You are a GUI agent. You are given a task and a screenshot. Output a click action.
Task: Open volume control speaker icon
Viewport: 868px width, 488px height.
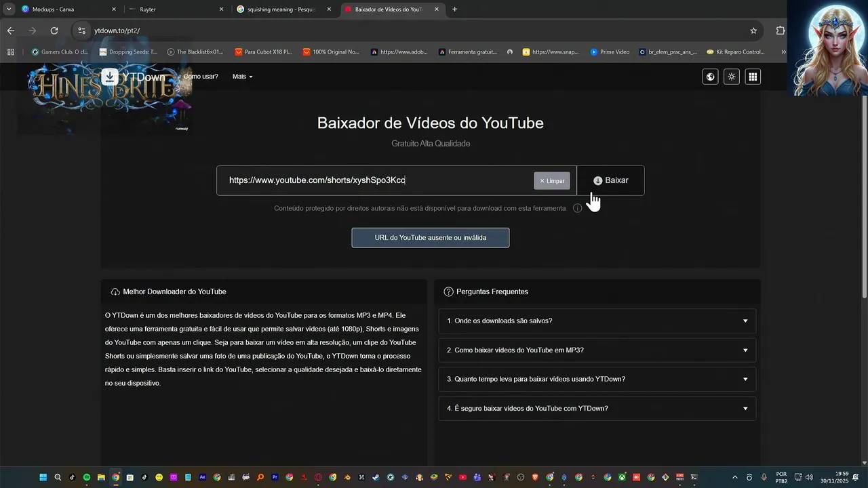[809, 477]
